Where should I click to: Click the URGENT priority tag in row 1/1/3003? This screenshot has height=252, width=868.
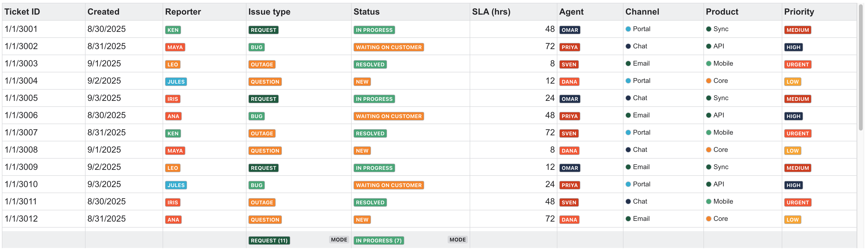pos(798,64)
